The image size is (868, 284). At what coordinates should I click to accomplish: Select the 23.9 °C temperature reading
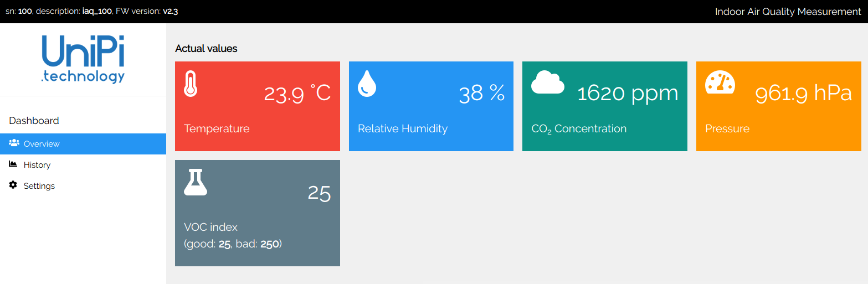pyautogui.click(x=297, y=94)
